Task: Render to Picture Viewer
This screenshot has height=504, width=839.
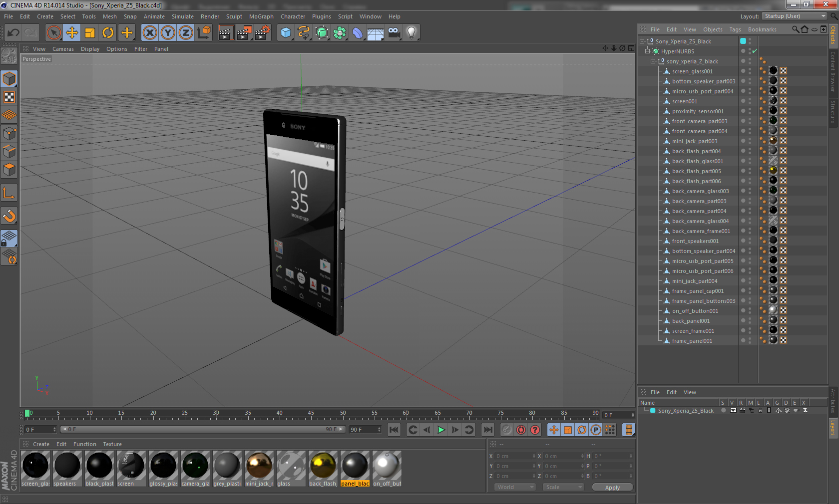Action: [x=244, y=33]
